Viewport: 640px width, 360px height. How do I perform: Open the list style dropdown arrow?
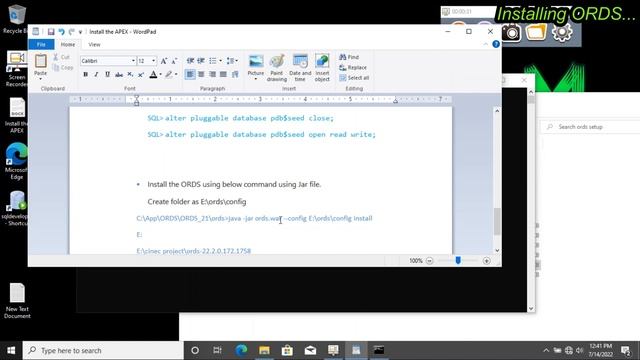pos(220,61)
